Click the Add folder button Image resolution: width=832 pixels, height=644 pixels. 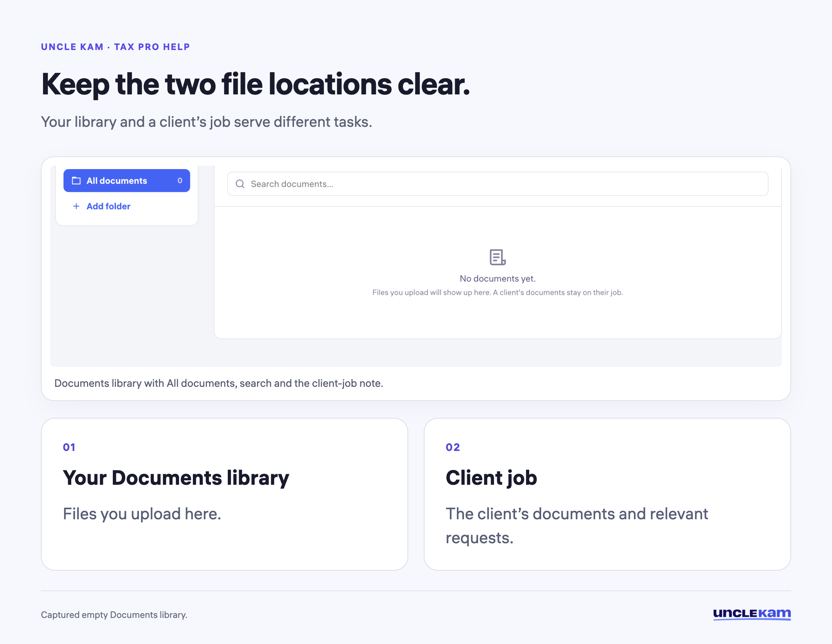pos(101,206)
